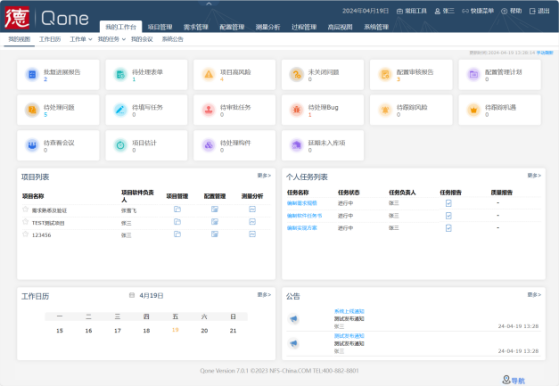
Task: Click the 待填写任务 pencil icon
Action: tap(120, 110)
